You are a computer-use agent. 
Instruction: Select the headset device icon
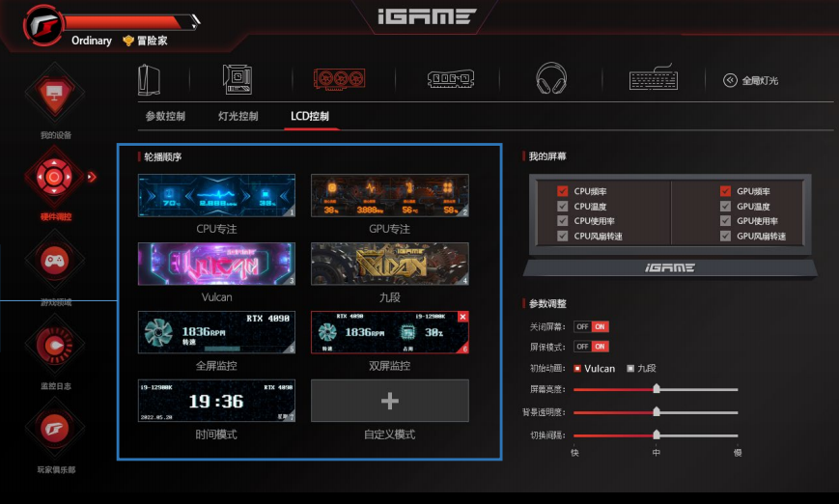point(550,79)
